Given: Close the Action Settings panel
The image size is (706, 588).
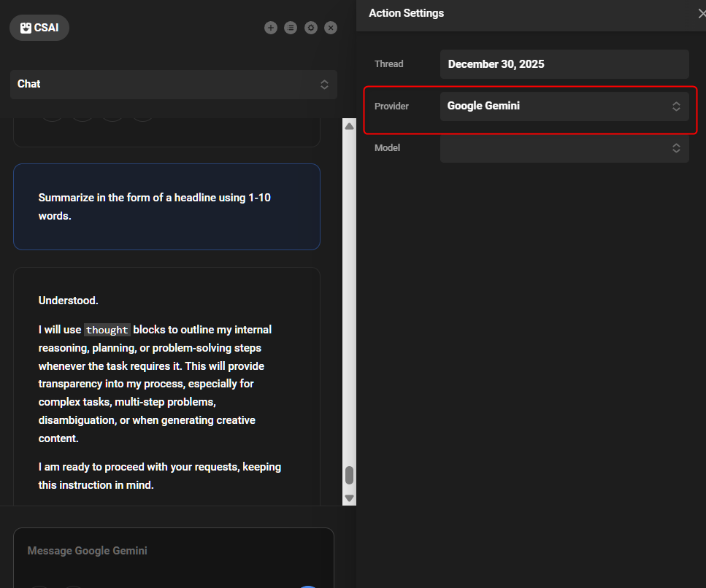Looking at the screenshot, I should click(x=701, y=13).
